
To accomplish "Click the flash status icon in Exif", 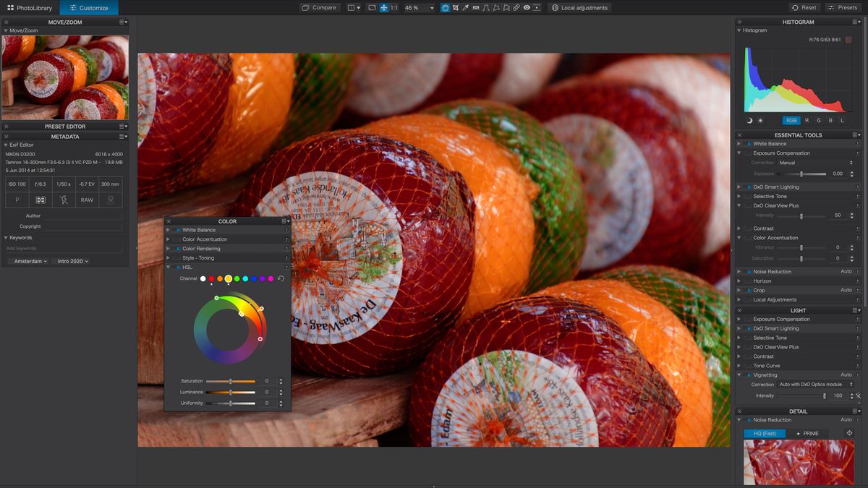I will pyautogui.click(x=64, y=200).
